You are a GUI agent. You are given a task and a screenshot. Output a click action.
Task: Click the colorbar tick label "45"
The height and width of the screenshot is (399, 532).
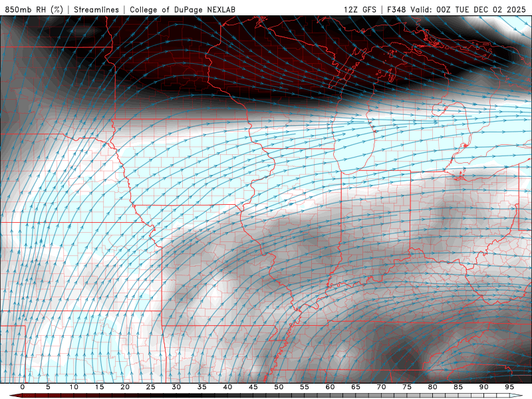[x=253, y=387]
